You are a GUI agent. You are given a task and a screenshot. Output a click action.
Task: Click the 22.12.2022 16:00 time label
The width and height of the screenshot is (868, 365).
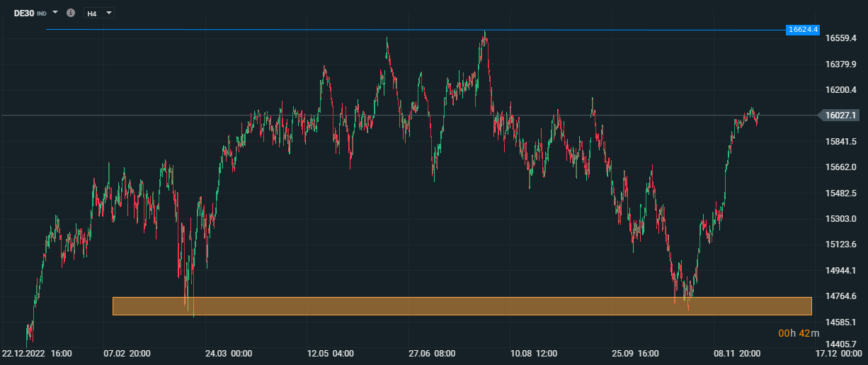click(x=37, y=353)
